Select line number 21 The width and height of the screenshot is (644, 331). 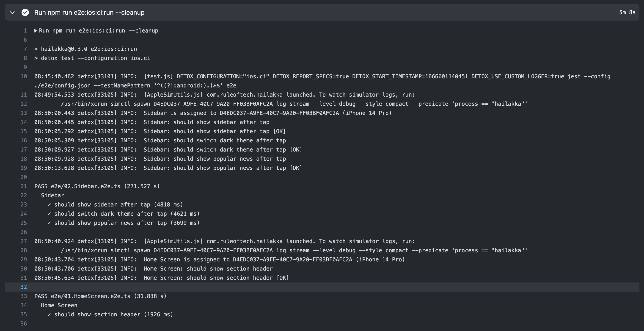[24, 186]
